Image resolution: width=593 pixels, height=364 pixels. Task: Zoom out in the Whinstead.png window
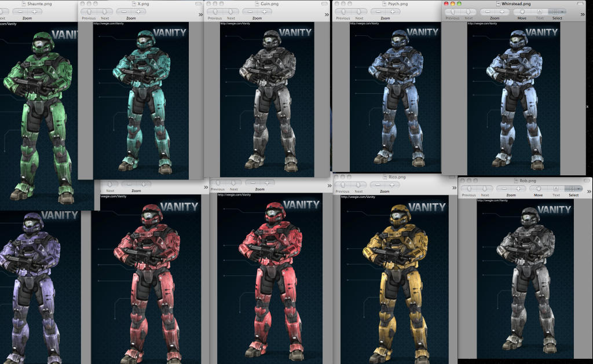coord(488,12)
